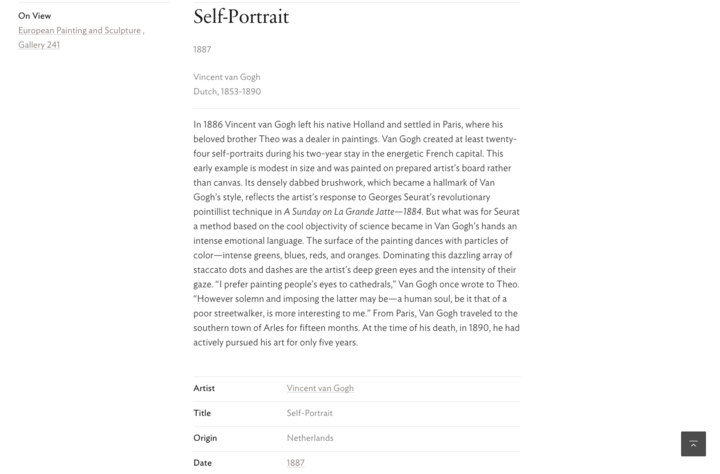Click the Self-Portrait page heading
720x474 pixels.
(241, 17)
